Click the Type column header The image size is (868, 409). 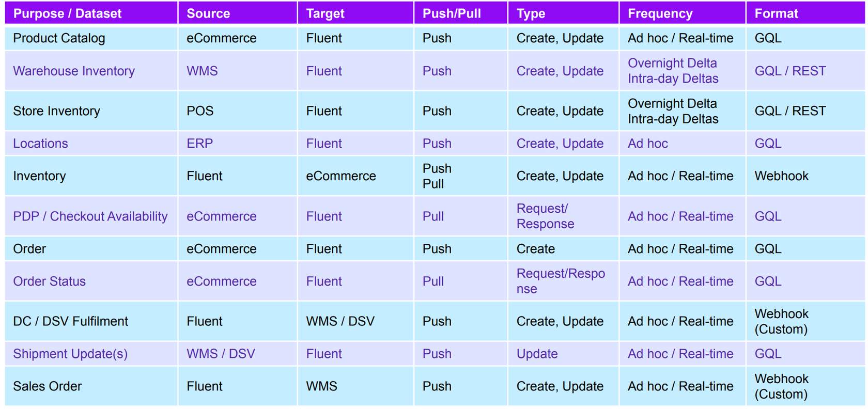tap(531, 13)
